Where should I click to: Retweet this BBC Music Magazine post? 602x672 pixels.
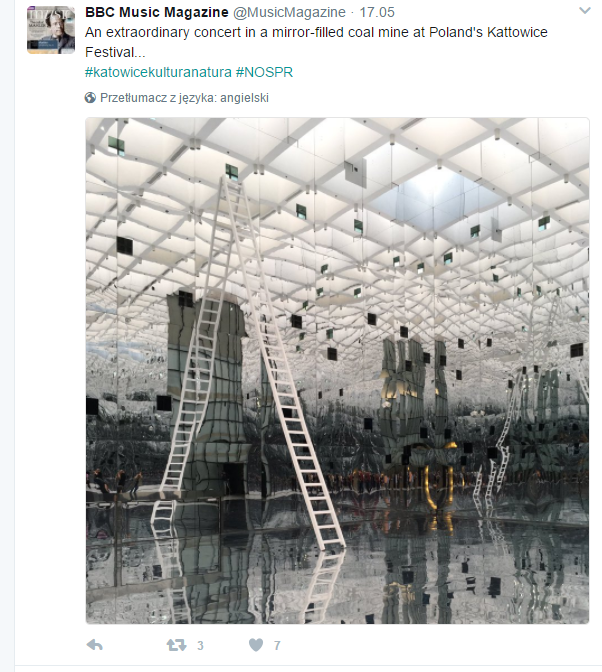(176, 645)
